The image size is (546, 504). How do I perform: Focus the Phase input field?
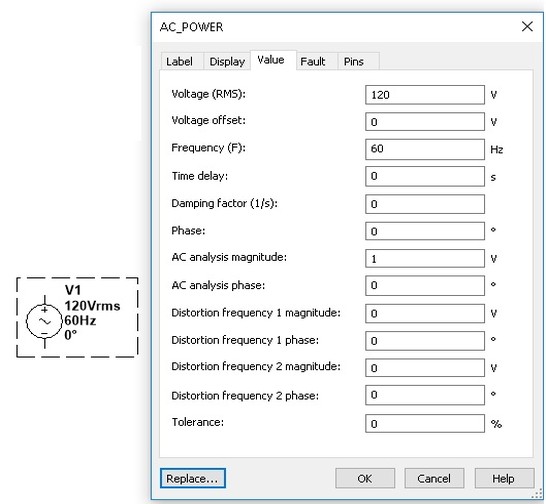425,231
